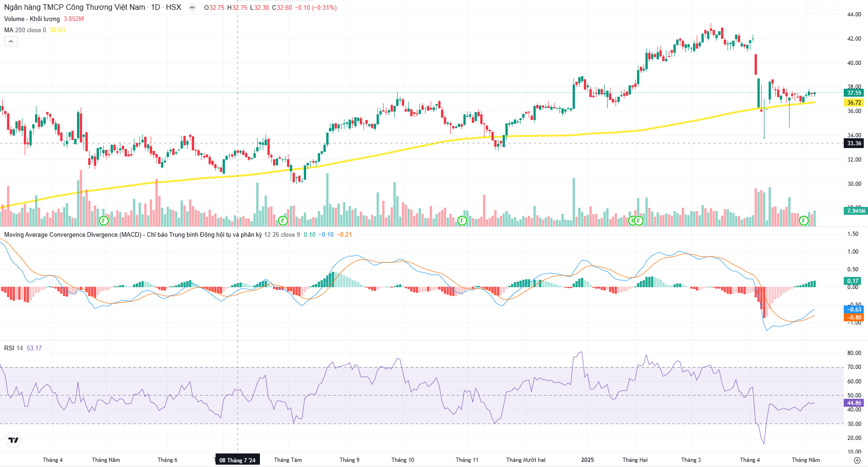Click the −0.21 MACD legend value
Screen dimensions: 868x467
(344, 234)
